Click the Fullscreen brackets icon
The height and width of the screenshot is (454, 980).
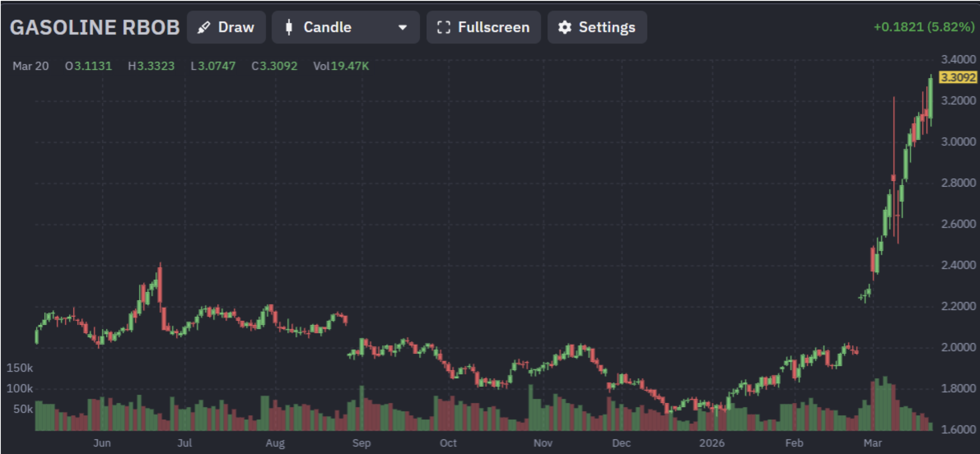pos(444,27)
